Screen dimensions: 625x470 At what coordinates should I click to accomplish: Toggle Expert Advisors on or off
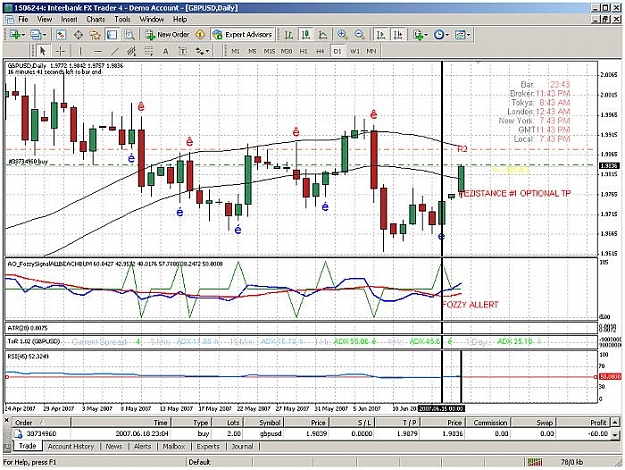coord(243,35)
